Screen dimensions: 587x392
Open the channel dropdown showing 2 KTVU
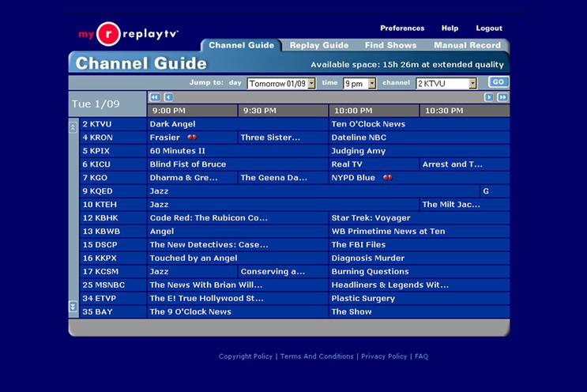[x=446, y=84]
